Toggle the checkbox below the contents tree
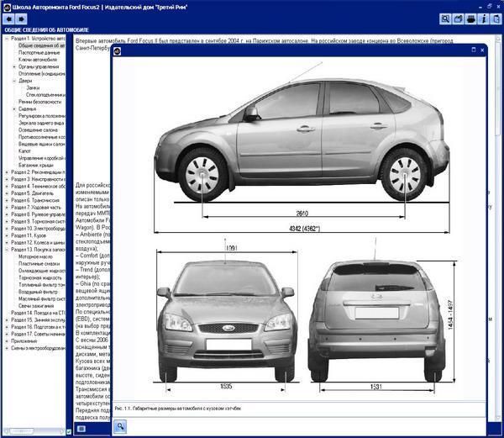Screen dimensions: 504x438 pos(69,431)
